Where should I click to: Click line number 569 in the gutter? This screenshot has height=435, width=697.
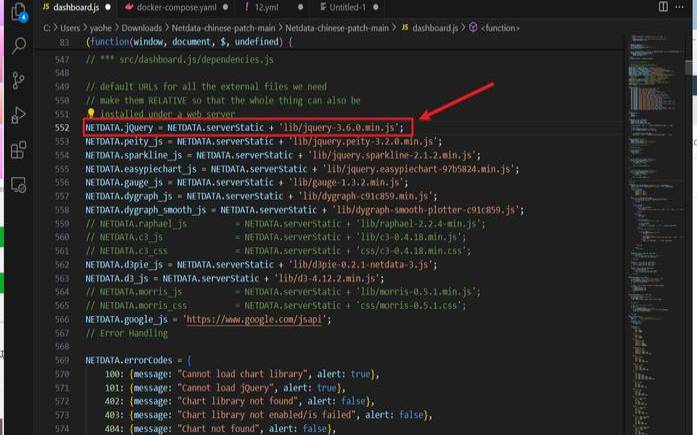click(x=62, y=360)
